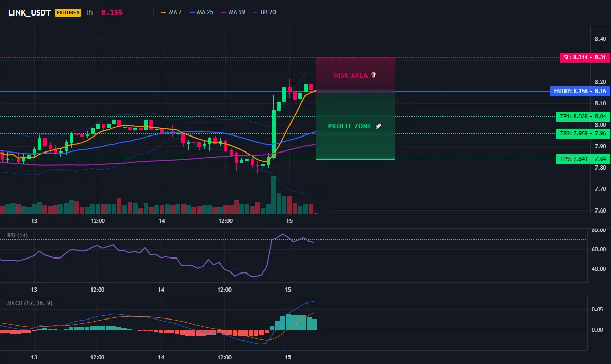Click date 14 on the RSI time axis
The height and width of the screenshot is (364, 611).
(x=161, y=290)
